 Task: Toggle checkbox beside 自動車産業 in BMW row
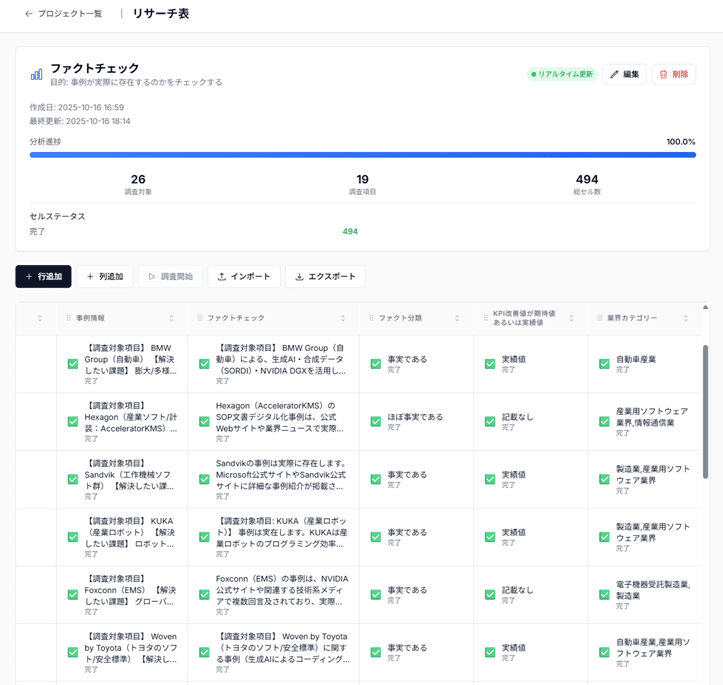604,364
